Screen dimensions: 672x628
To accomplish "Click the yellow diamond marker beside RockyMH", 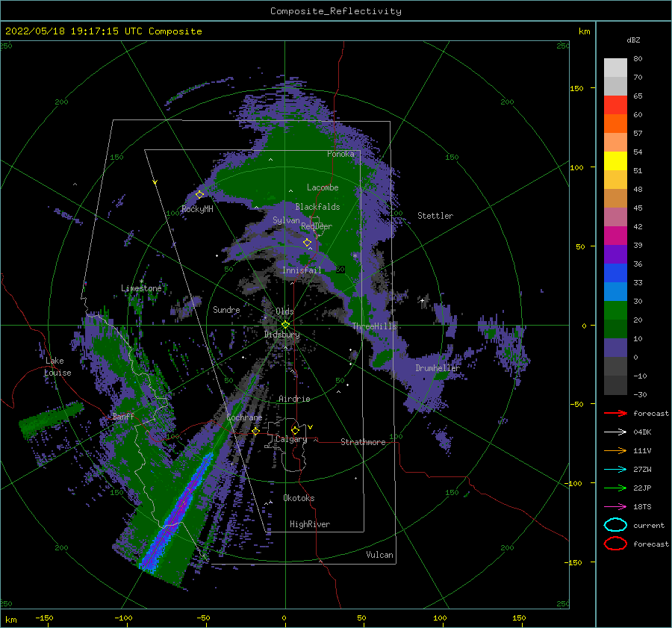I will tap(199, 195).
